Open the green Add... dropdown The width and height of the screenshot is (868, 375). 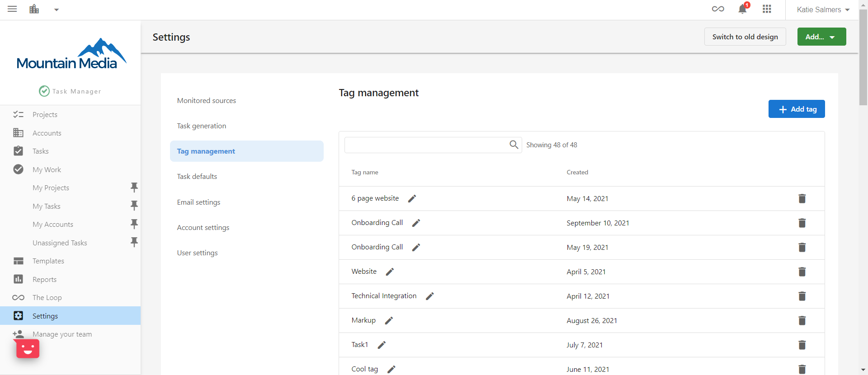coord(821,37)
